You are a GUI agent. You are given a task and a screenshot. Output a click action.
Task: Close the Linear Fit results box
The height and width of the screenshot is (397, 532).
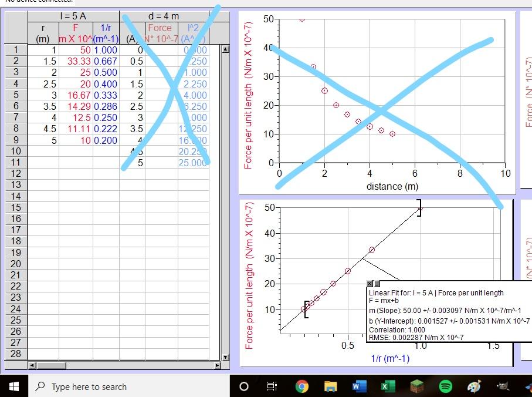[x=370, y=284]
